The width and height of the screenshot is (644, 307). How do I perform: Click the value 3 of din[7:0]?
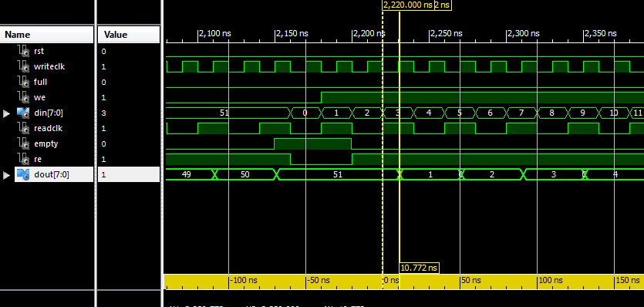pos(103,113)
